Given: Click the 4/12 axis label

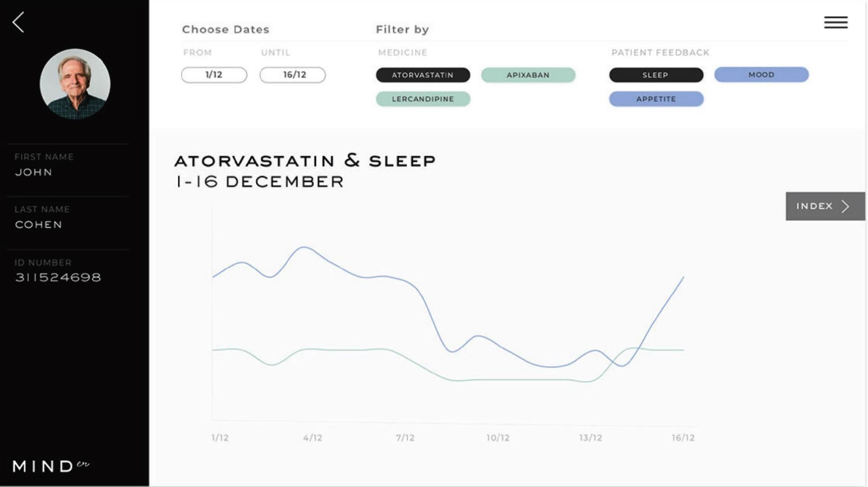Looking at the screenshot, I should coord(313,438).
